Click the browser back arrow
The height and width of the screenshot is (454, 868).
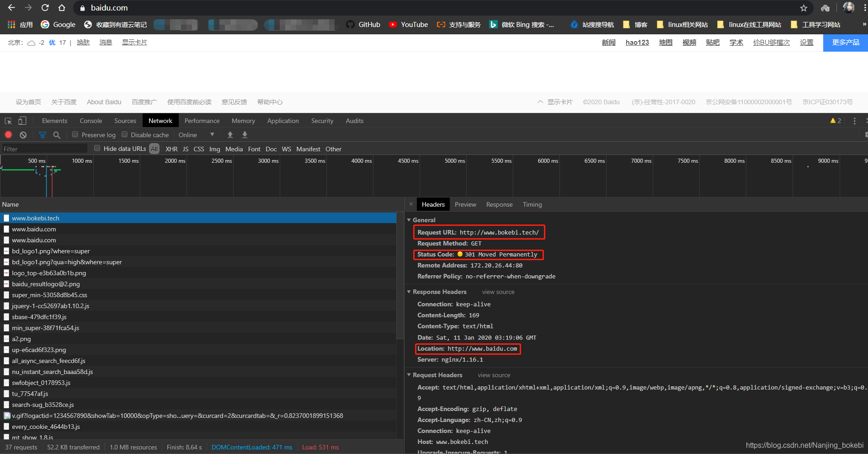(x=11, y=8)
